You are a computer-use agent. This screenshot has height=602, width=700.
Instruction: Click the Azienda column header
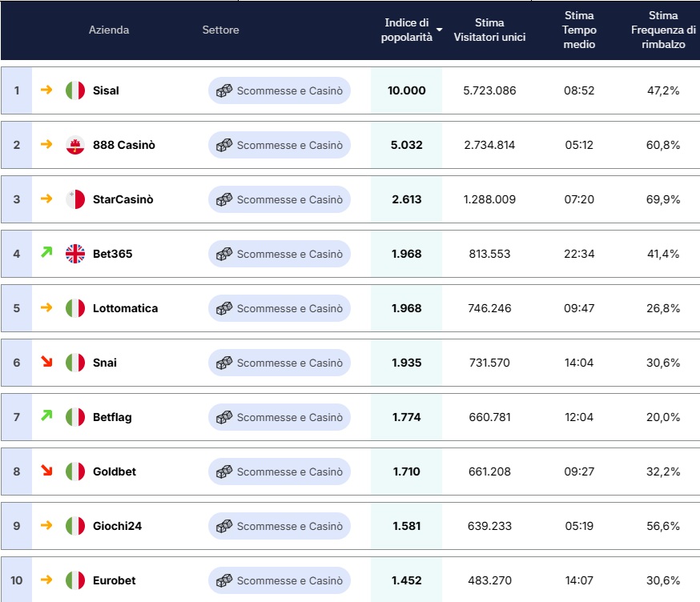click(109, 30)
